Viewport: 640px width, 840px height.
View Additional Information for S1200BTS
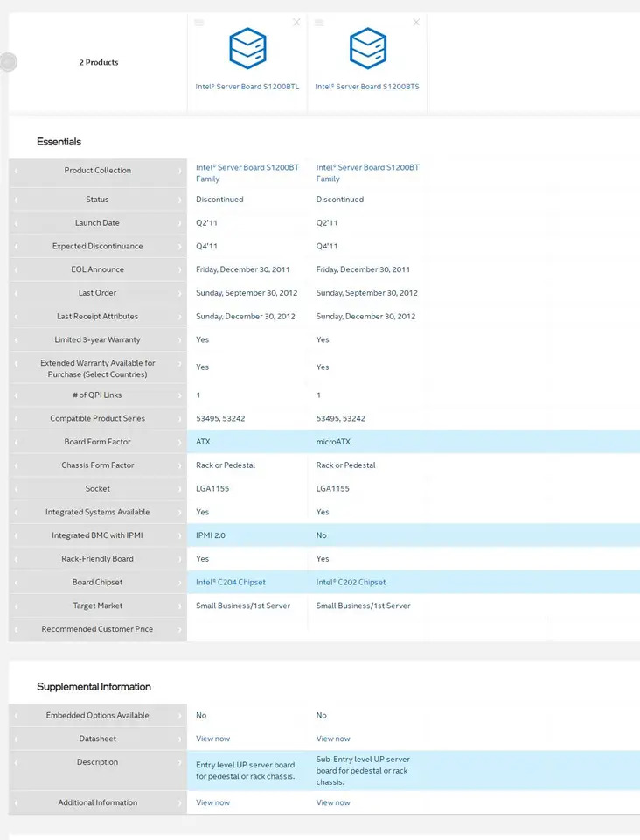coord(333,802)
